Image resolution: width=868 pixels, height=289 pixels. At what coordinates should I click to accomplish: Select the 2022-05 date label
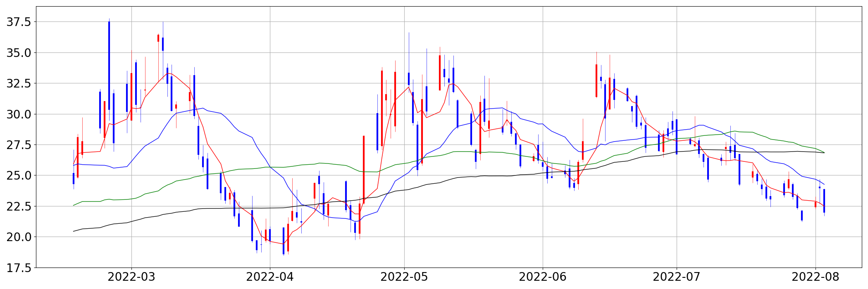click(x=404, y=277)
